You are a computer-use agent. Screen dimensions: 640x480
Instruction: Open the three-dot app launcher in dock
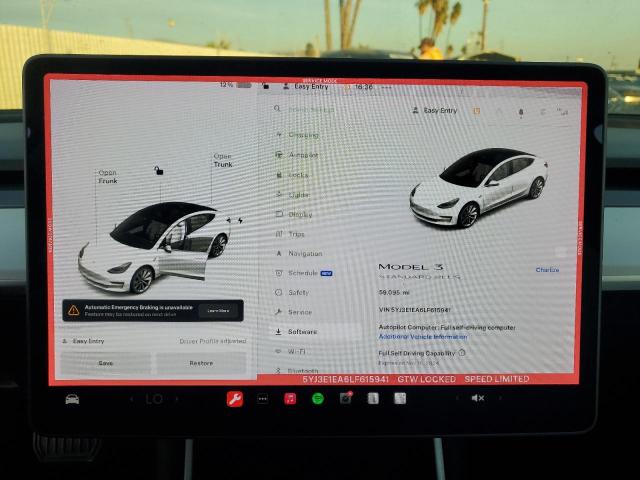point(262,399)
